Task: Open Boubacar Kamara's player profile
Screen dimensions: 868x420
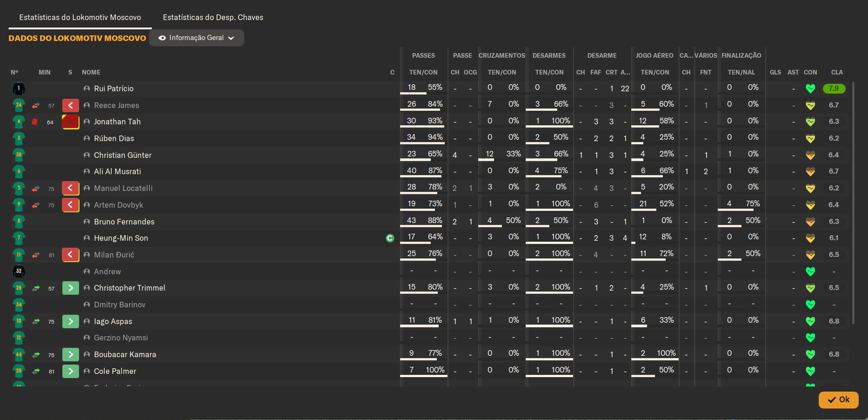Action: (125, 354)
